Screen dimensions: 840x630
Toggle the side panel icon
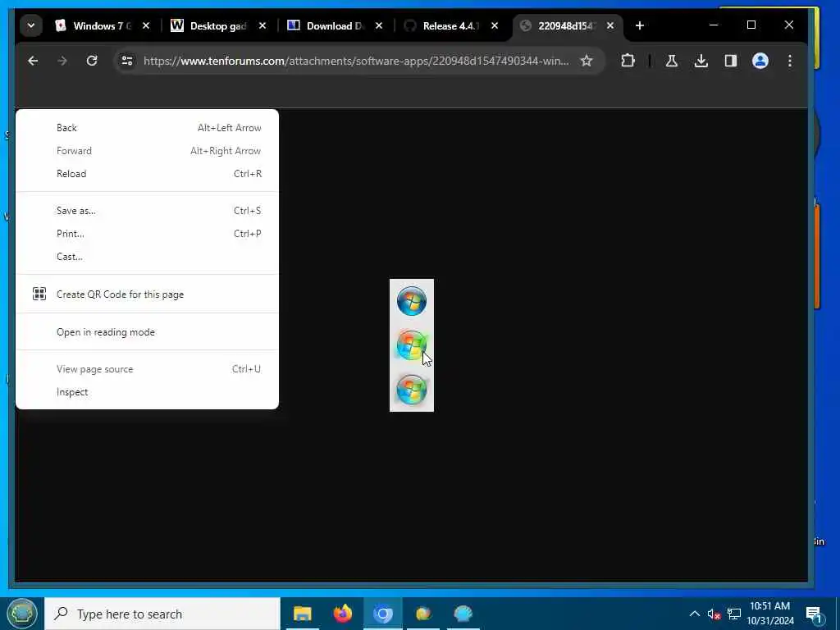tap(731, 61)
